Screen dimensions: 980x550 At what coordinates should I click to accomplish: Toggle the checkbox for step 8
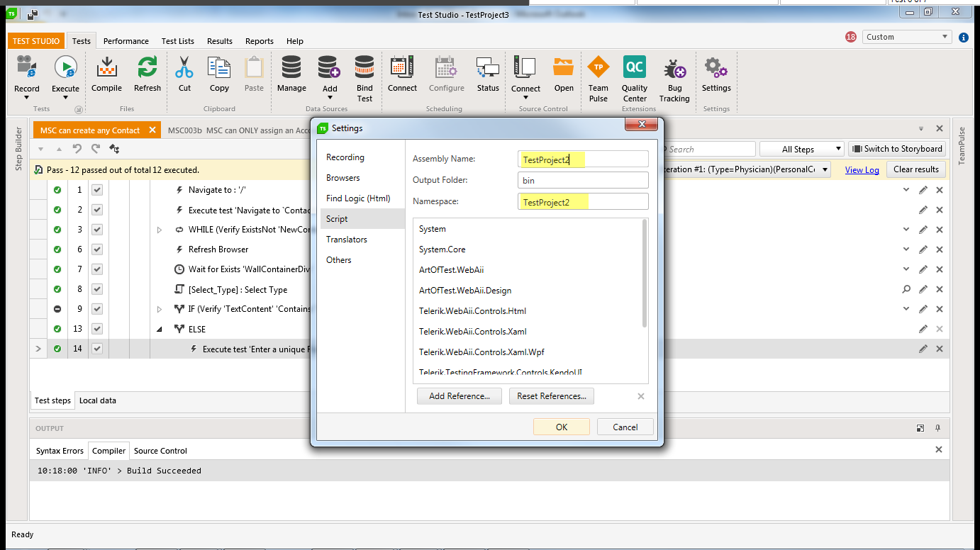pyautogui.click(x=97, y=289)
